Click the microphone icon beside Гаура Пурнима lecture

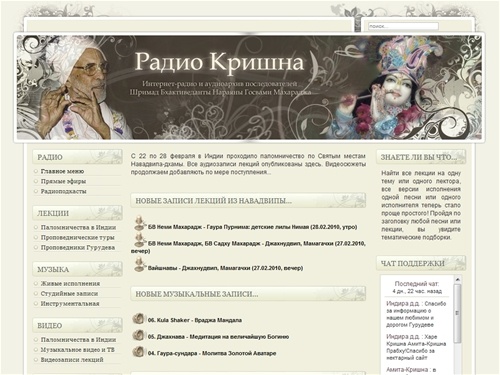(x=139, y=223)
